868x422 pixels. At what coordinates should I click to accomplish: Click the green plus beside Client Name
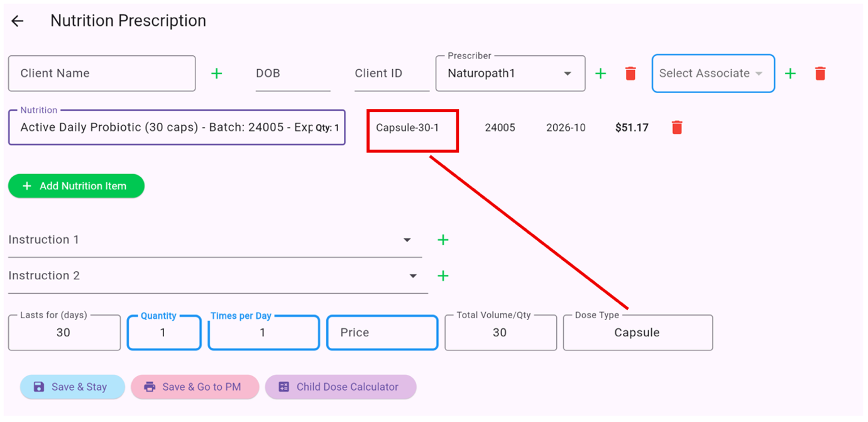[217, 74]
